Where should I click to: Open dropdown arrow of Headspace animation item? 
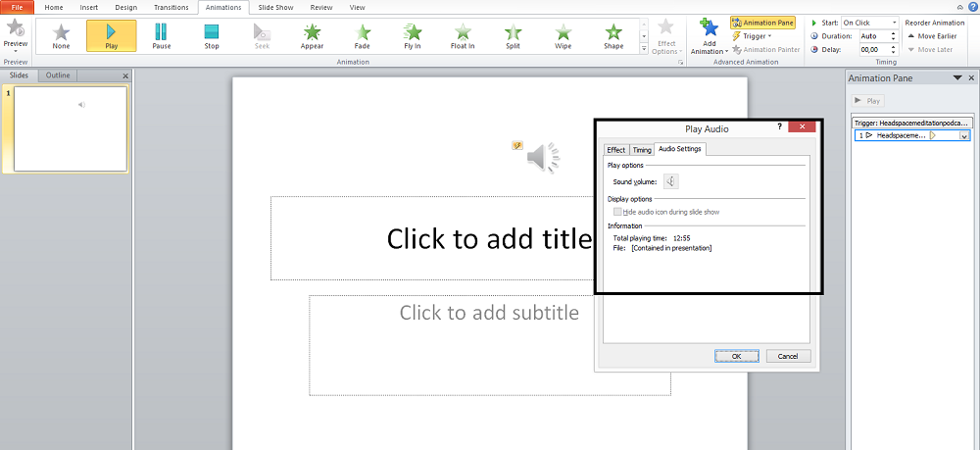pos(963,136)
